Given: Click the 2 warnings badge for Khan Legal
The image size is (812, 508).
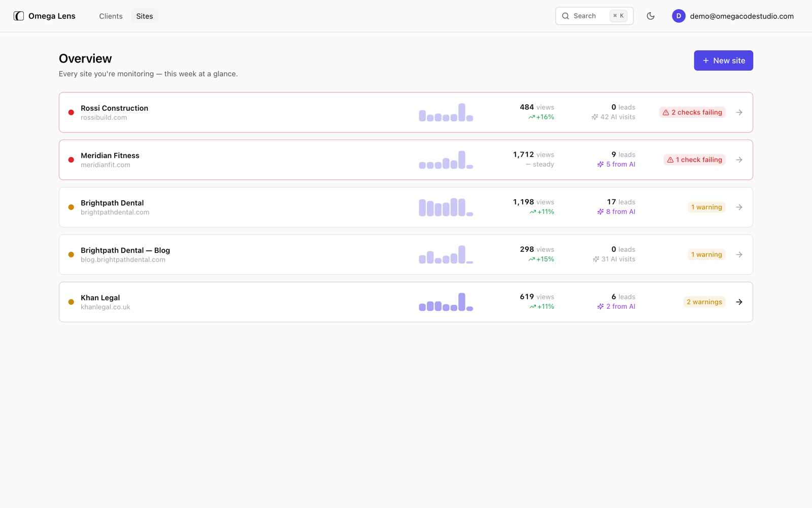Looking at the screenshot, I should 704,302.
